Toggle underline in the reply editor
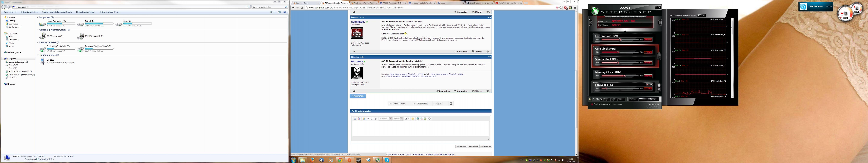Screen dimensions: 868x163 point(376,119)
